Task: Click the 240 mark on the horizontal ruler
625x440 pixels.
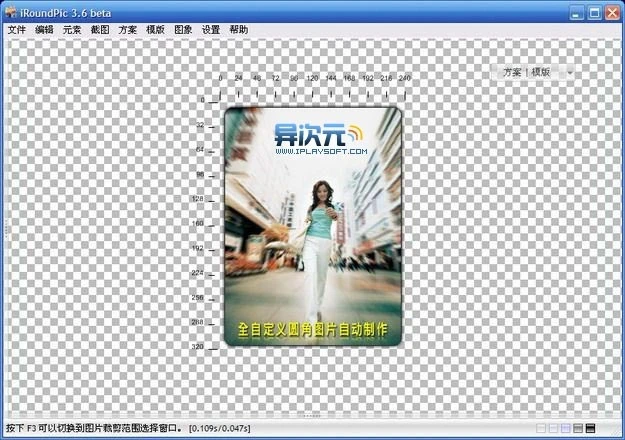Action: 405,78
